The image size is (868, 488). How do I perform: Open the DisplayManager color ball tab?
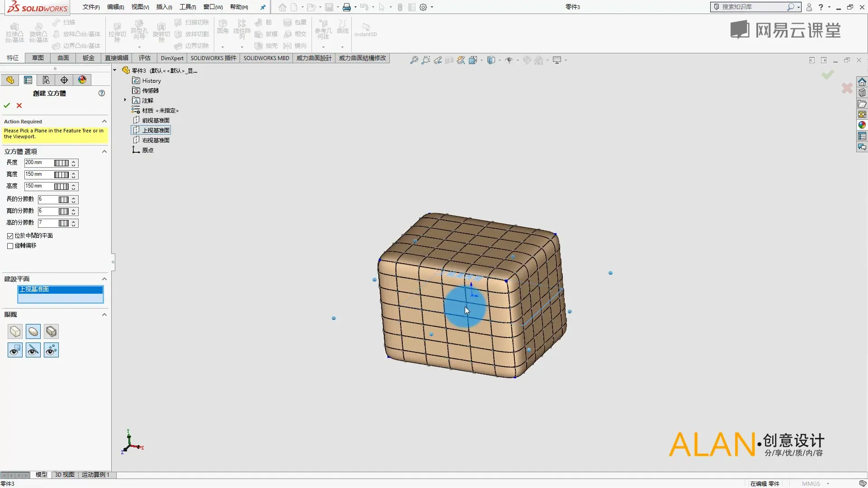(82, 80)
